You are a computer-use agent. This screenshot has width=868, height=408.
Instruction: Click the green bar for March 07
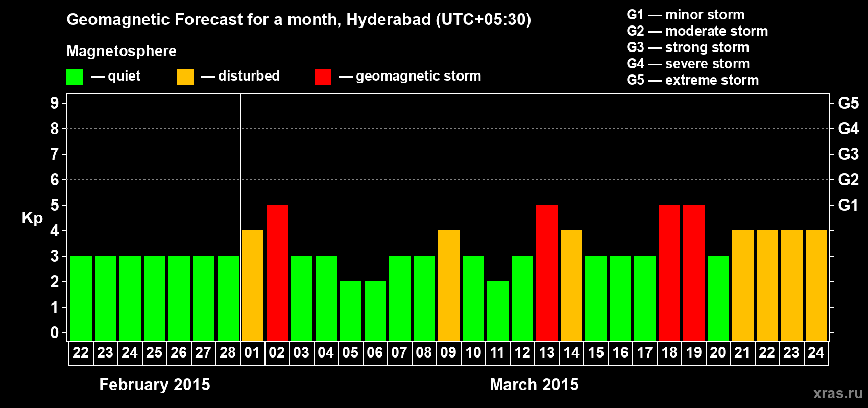point(400,298)
